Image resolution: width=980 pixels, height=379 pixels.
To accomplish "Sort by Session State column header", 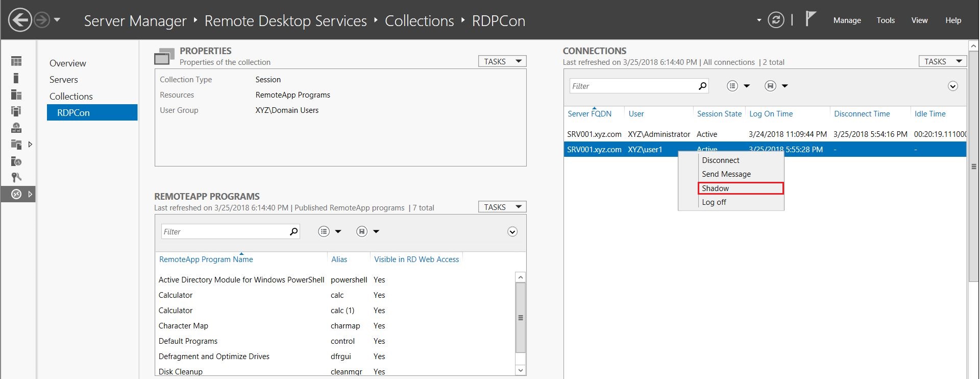I will pyautogui.click(x=719, y=114).
